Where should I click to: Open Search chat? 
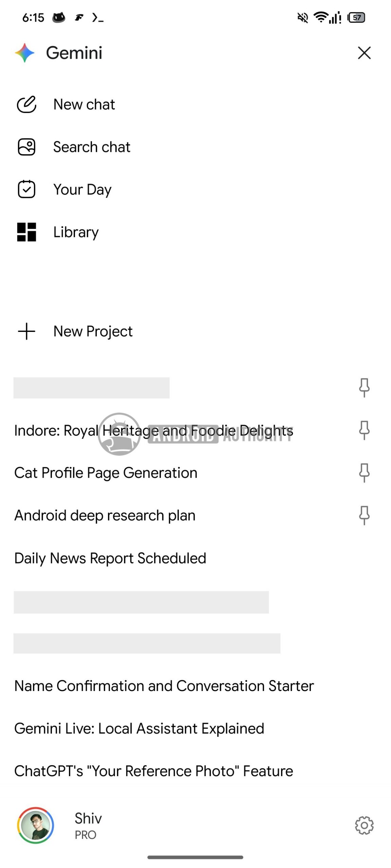point(92,147)
